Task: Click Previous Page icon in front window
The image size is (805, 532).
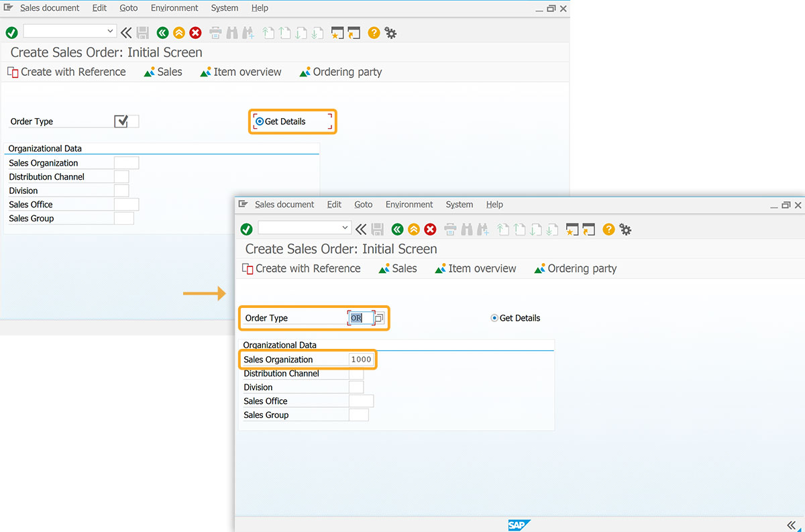Action: [x=519, y=229]
